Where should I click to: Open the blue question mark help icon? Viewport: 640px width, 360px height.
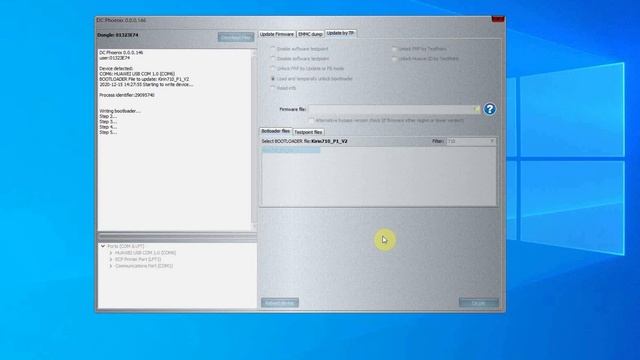pos(489,109)
